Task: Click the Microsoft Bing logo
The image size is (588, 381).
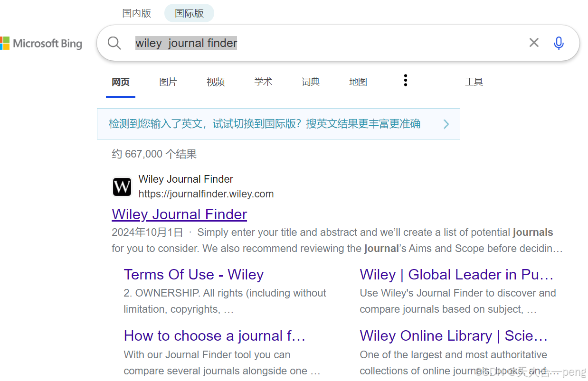Action: tap(42, 43)
